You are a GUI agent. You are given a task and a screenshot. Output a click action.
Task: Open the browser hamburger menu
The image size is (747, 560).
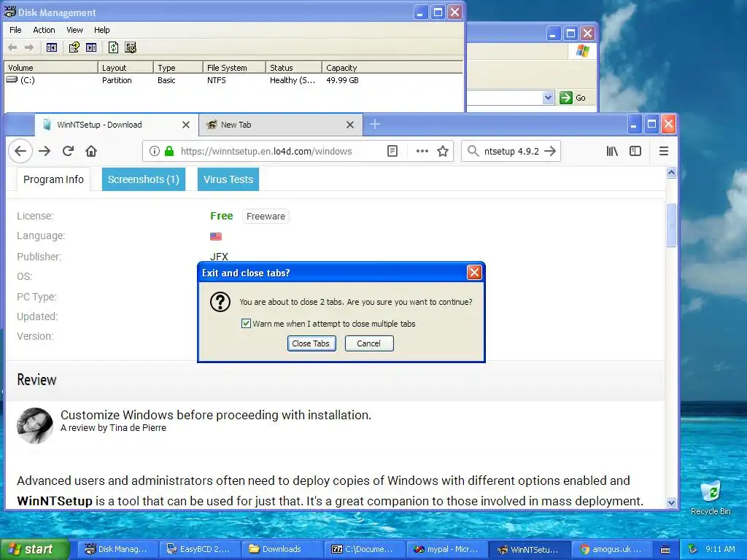click(664, 151)
